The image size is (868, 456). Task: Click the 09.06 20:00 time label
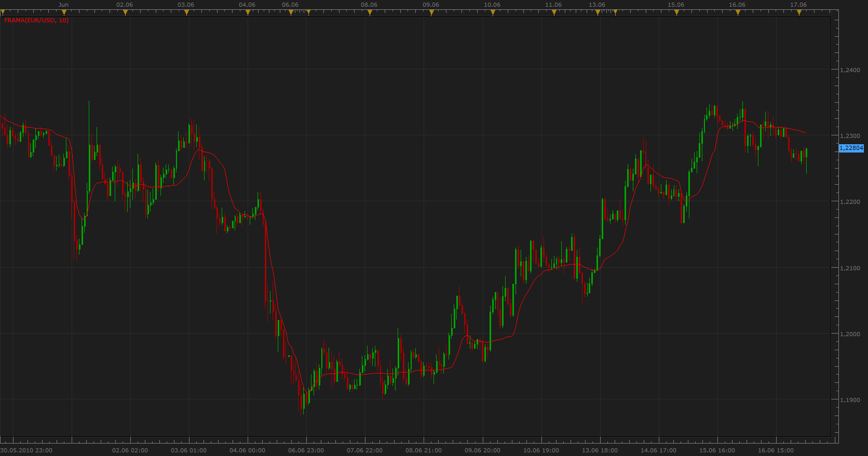(x=482, y=450)
